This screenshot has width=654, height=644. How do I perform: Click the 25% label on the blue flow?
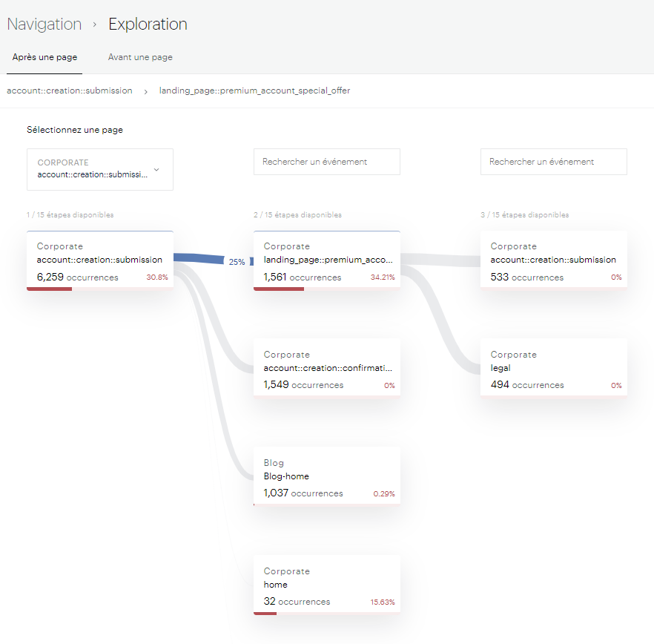237,262
